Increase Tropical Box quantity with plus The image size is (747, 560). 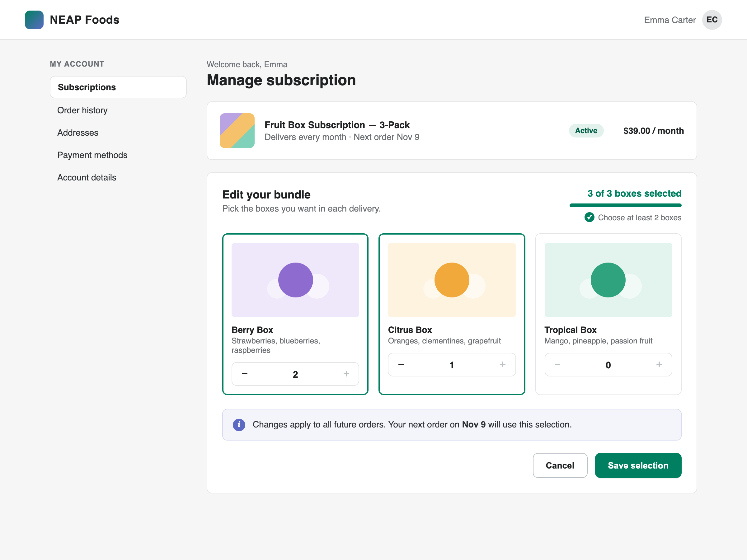click(659, 365)
